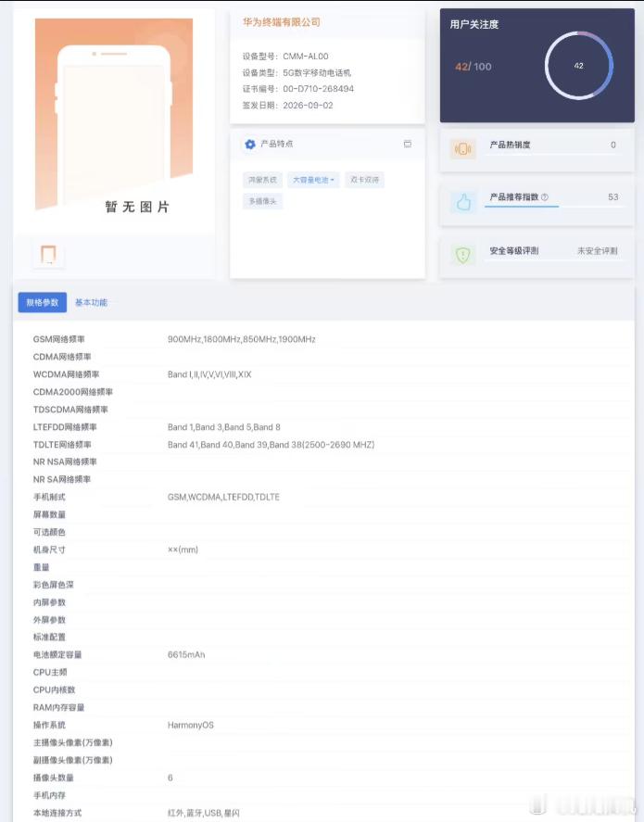
Task: Click the 主摄像头像素(万像素) row label
Action: (x=73, y=743)
